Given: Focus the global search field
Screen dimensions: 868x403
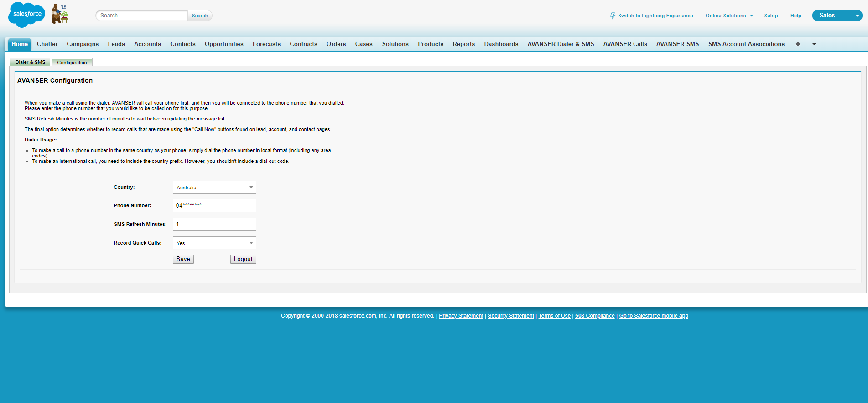Looking at the screenshot, I should 142,16.
